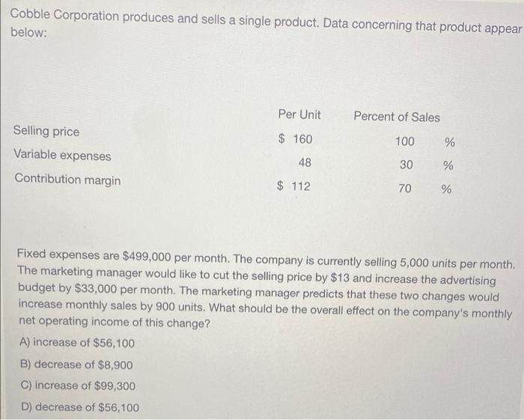The image size is (524, 420).
Task: Click the 48 variable expense value
Action: (x=305, y=162)
